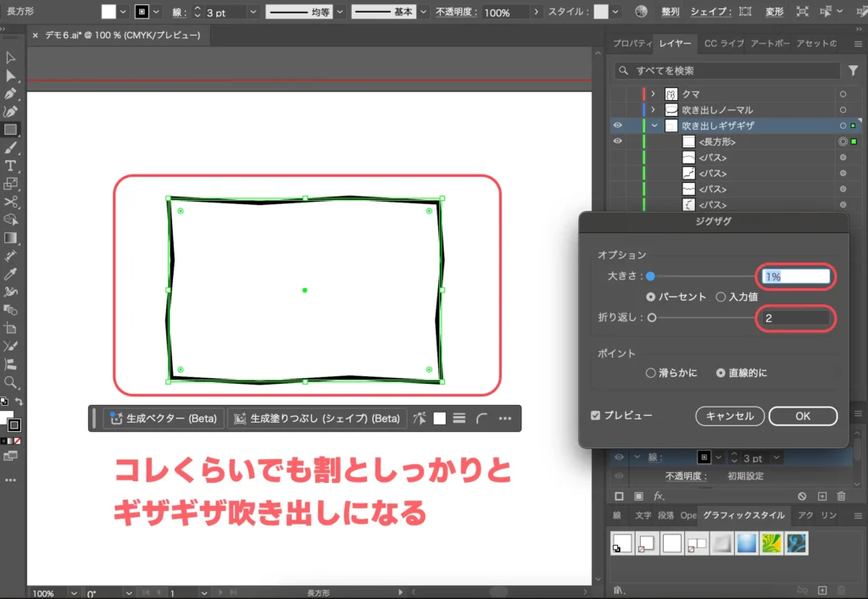Select the Selection tool in the toolbar

pos(11,56)
